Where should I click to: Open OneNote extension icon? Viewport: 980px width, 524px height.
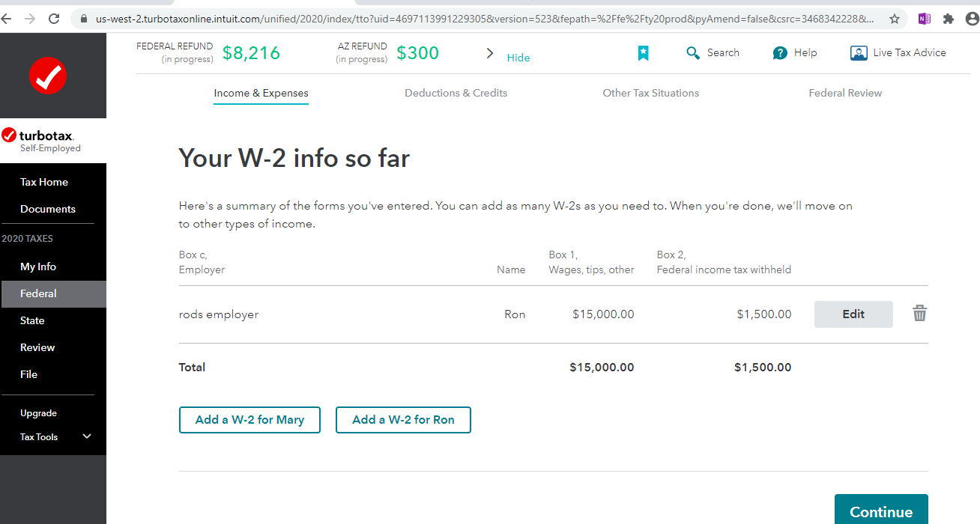[925, 19]
